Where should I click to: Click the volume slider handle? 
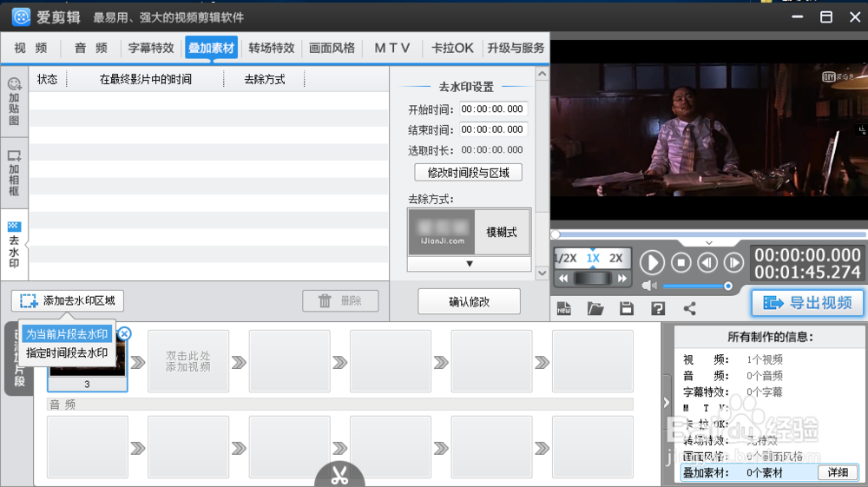[728, 286]
